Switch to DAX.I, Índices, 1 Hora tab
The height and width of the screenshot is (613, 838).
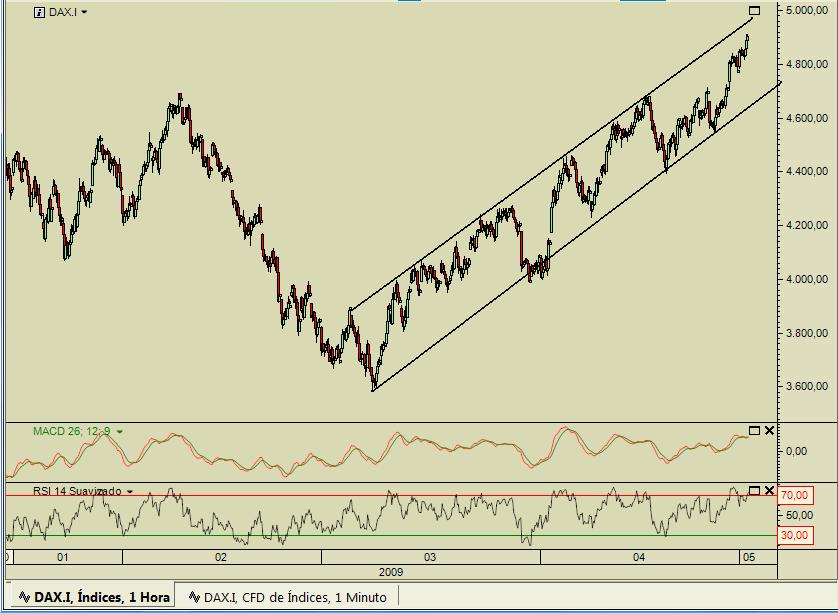pos(94,597)
